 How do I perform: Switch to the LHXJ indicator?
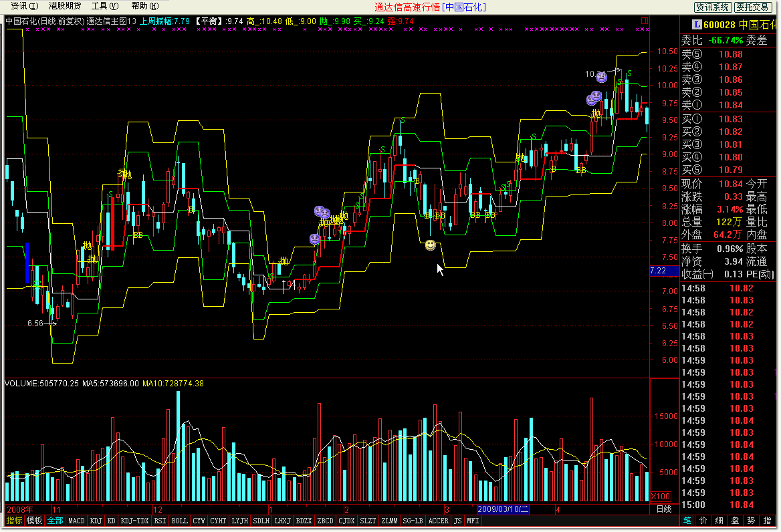(x=282, y=521)
